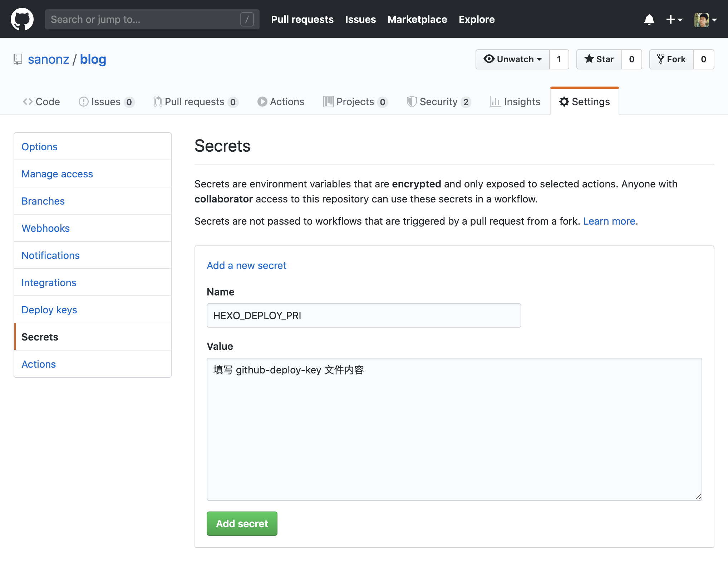Image resolution: width=728 pixels, height=568 pixels.
Task: Go to the Code tab
Action: click(41, 102)
